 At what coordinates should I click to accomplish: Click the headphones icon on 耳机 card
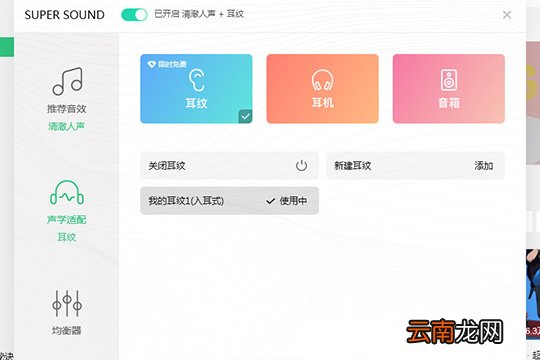[322, 80]
